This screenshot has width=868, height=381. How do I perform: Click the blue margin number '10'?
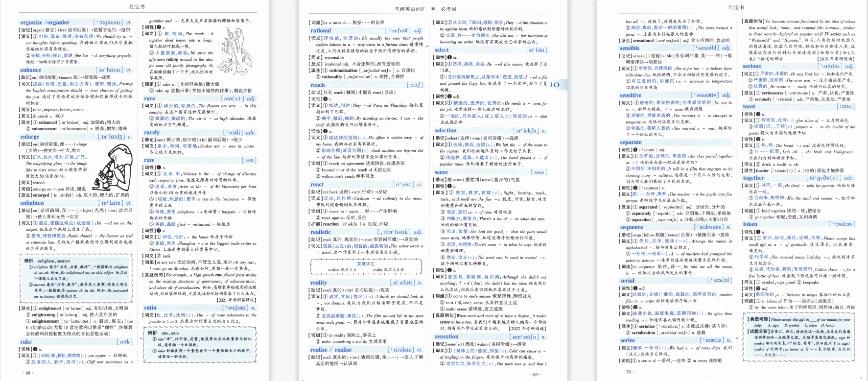(x=554, y=85)
